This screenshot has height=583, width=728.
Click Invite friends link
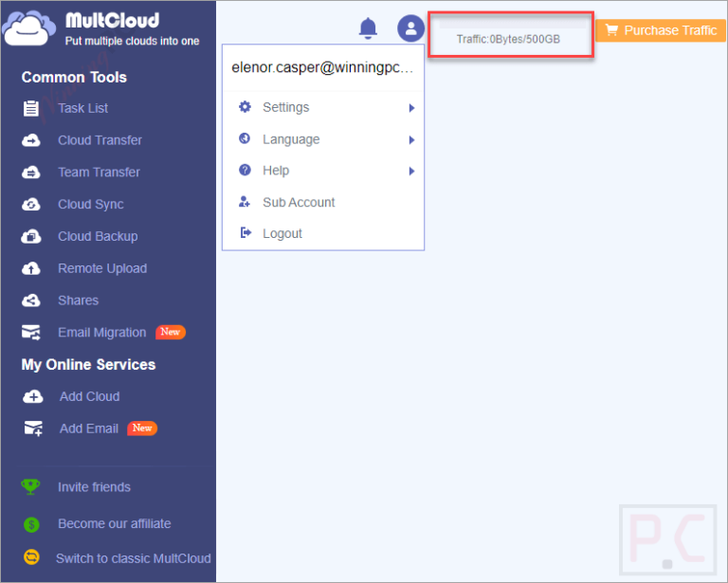[94, 487]
